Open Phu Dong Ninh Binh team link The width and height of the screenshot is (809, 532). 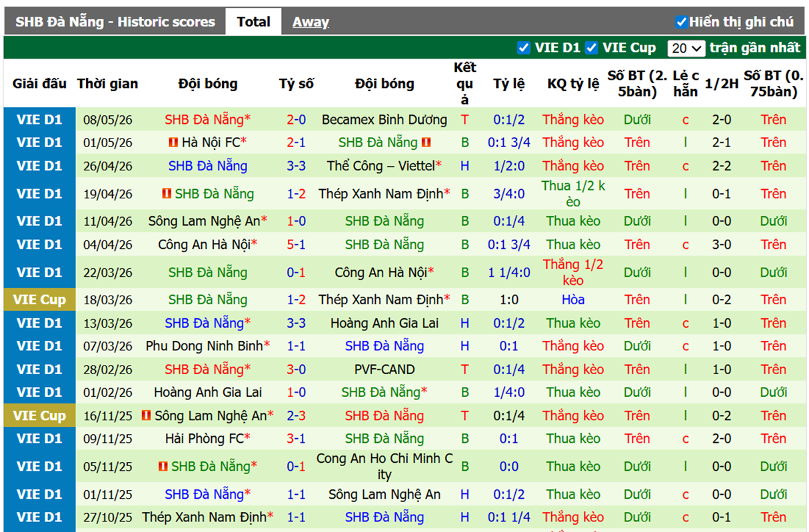204,346
